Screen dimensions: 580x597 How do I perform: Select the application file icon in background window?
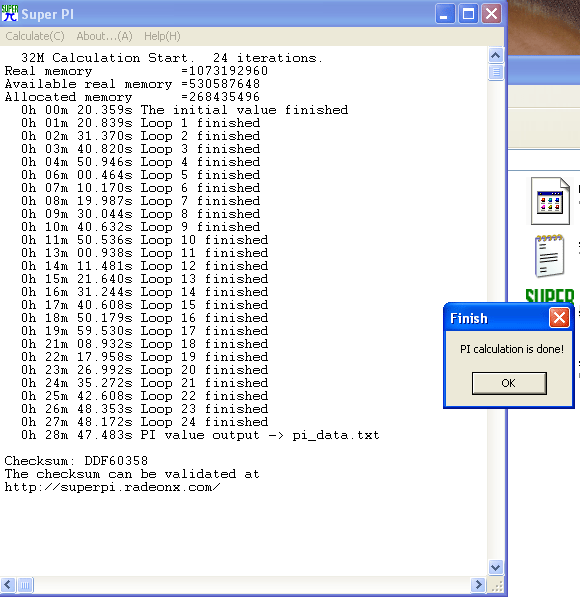tap(551, 201)
